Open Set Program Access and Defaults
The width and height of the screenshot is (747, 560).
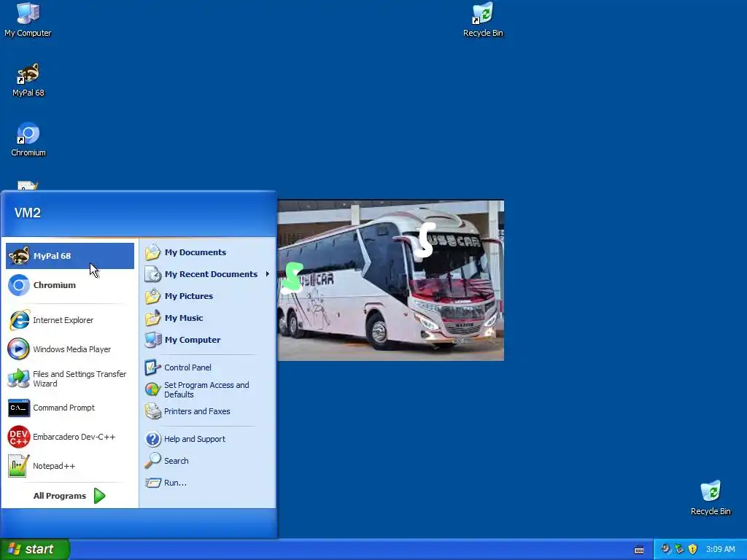(207, 389)
